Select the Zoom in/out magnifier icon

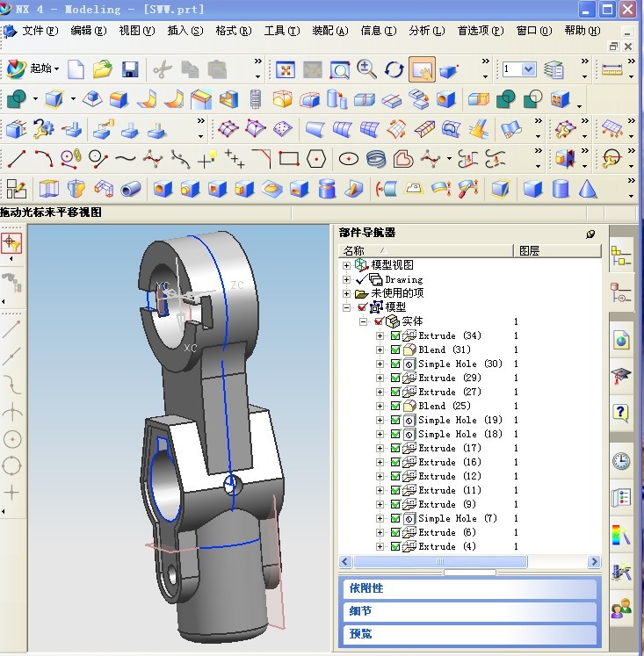click(366, 69)
